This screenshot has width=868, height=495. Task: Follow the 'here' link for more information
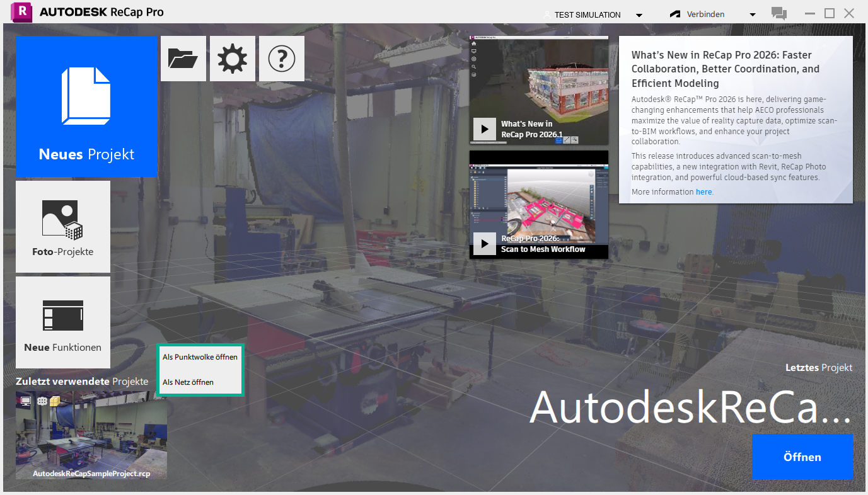[x=703, y=191]
